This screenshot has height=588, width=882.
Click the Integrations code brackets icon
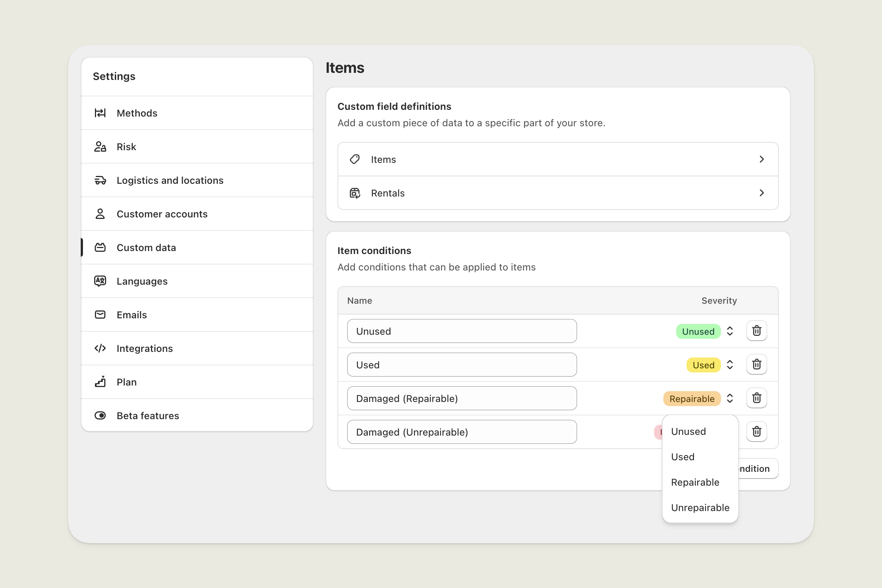pyautogui.click(x=100, y=349)
